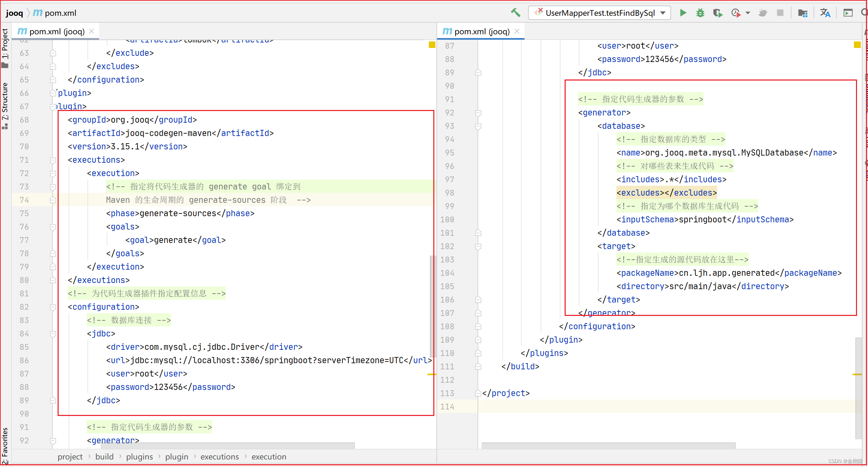Viewport: 868px width, 467px height.
Task: Switch to the right pom.xml (jooq) tab
Action: [x=480, y=31]
